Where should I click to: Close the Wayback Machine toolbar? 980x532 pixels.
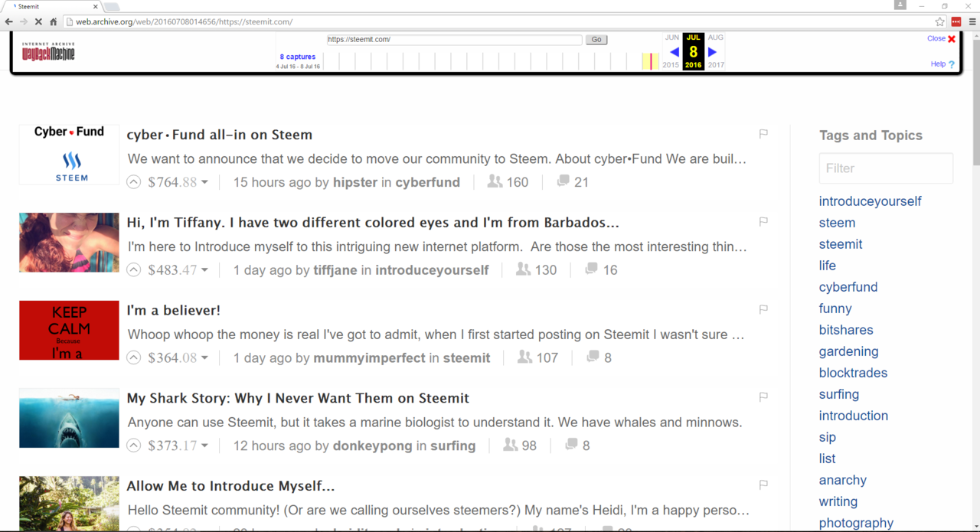point(941,38)
